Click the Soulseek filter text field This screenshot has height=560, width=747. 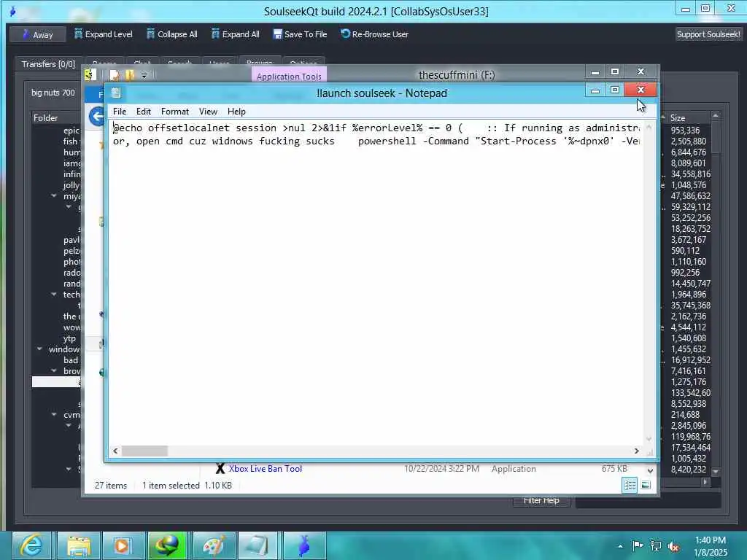pyautogui.click(x=648, y=501)
